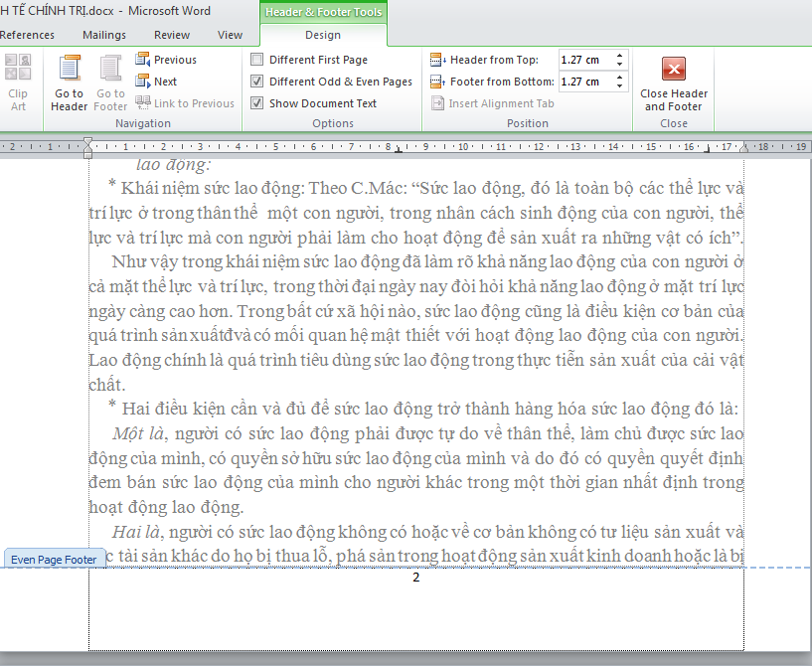Viewport: 812px width, 666px height.
Task: Click Header & Footer Tools contextual label
Action: (323, 12)
